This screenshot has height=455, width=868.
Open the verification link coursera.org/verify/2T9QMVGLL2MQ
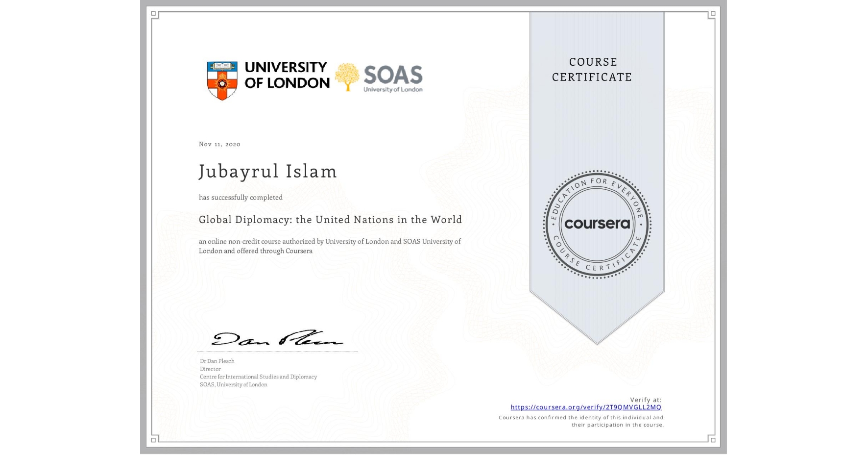[586, 407]
